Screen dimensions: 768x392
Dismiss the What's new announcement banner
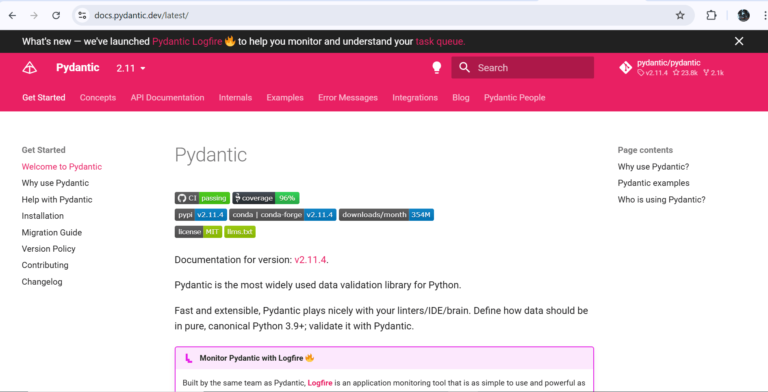pos(739,41)
